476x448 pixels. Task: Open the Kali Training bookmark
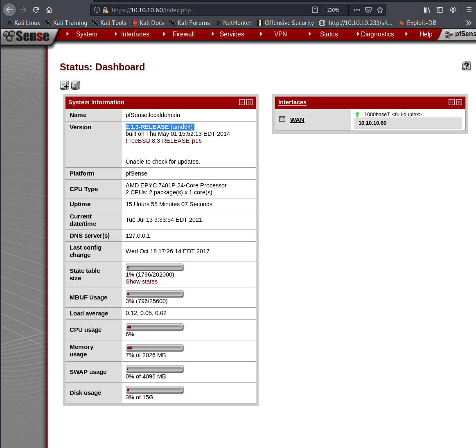66,23
